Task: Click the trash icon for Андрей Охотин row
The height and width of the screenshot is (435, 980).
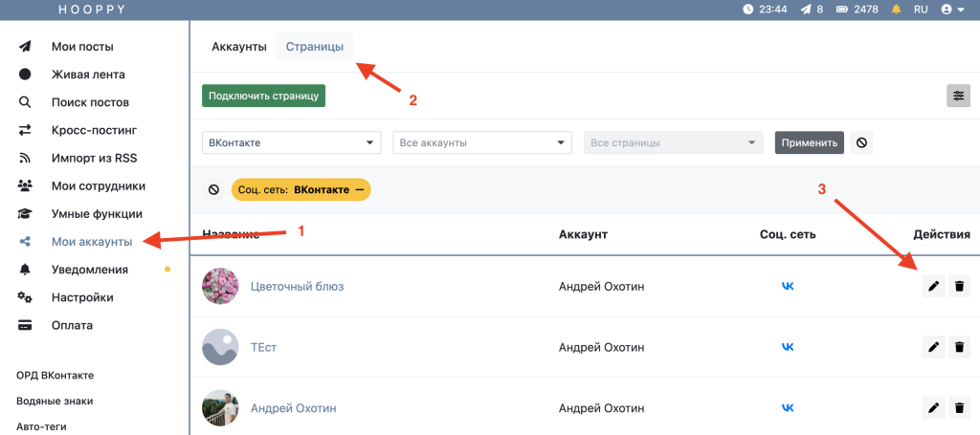Action: pos(958,408)
